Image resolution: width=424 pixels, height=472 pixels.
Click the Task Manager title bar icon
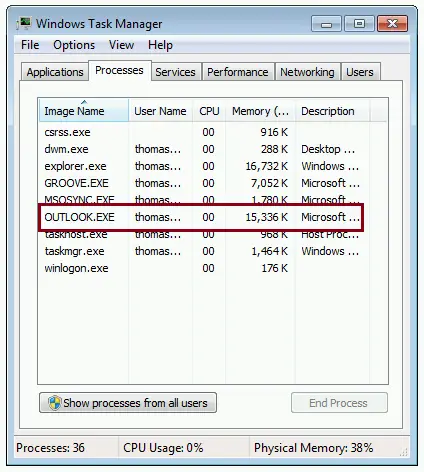[24, 24]
